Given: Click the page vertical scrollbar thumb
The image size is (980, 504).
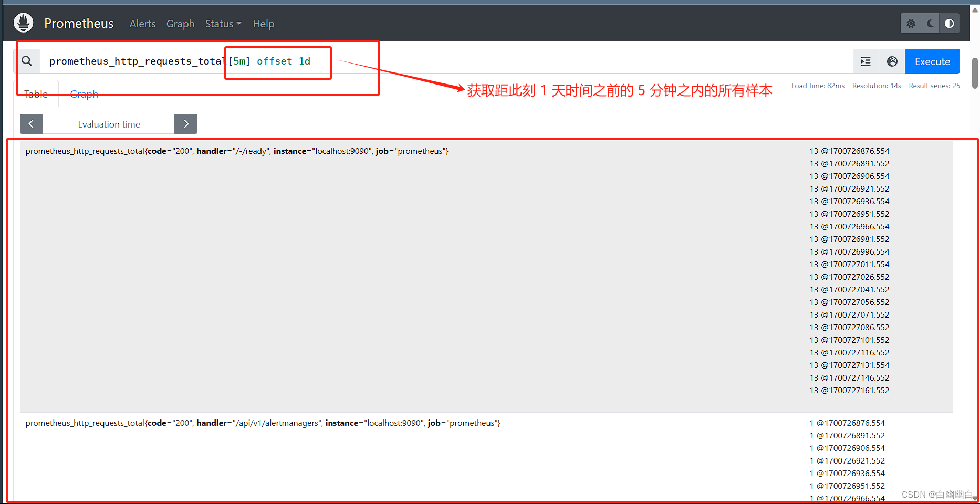Looking at the screenshot, I should point(975,73).
